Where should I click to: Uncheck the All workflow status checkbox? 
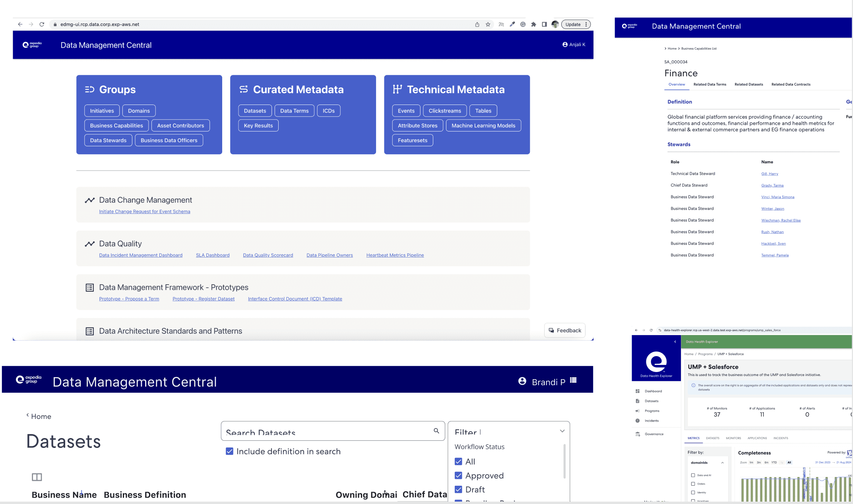458,461
